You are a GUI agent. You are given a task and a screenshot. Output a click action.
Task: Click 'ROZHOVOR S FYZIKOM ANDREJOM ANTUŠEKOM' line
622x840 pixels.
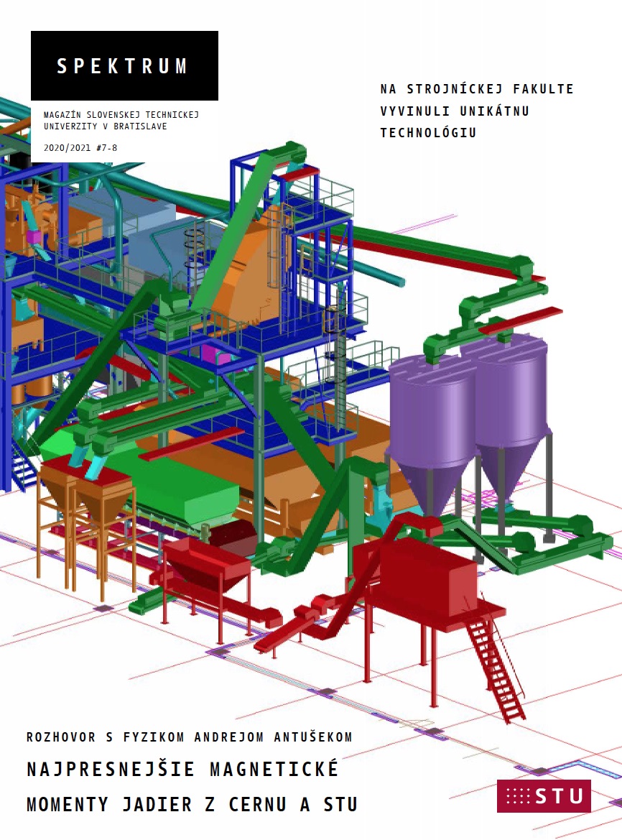190,737
